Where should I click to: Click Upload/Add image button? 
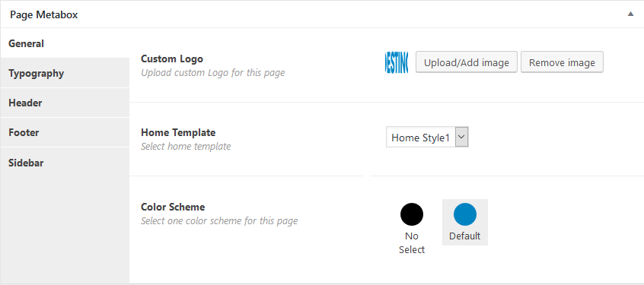pos(467,62)
